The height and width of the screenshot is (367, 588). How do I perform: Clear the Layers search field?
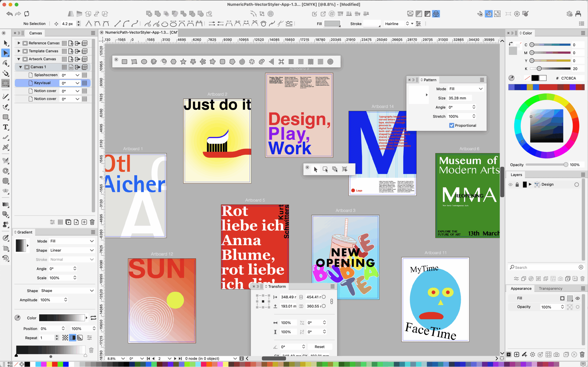click(581, 267)
